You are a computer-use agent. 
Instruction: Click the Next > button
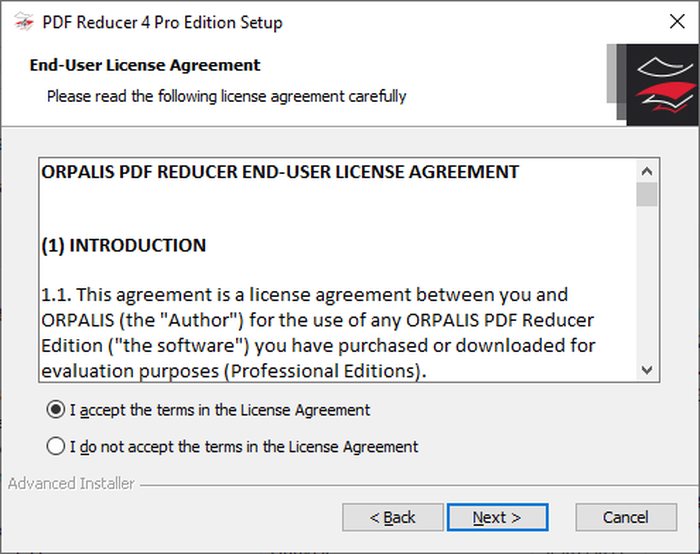tap(497, 517)
